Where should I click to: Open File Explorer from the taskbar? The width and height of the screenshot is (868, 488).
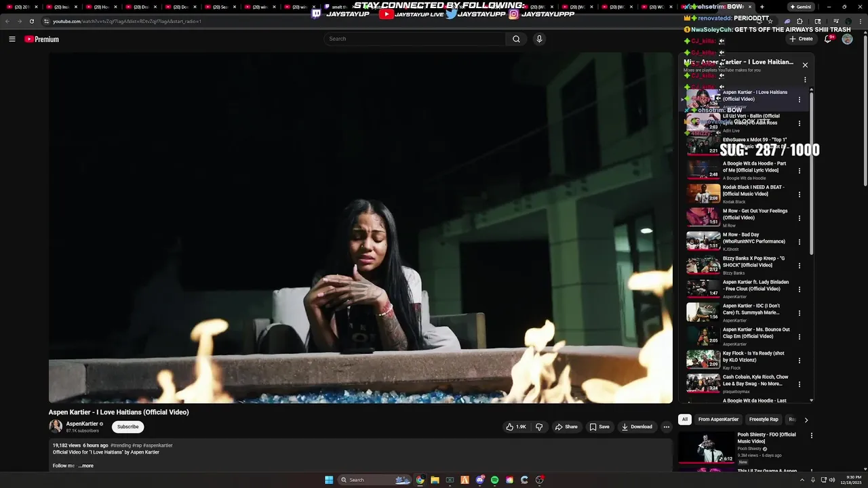pos(435,480)
